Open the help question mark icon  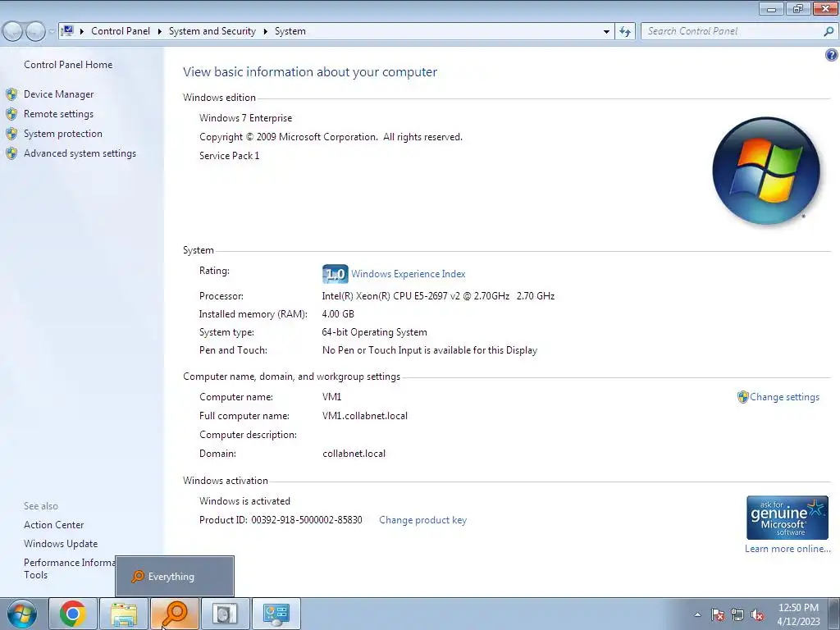pos(831,55)
